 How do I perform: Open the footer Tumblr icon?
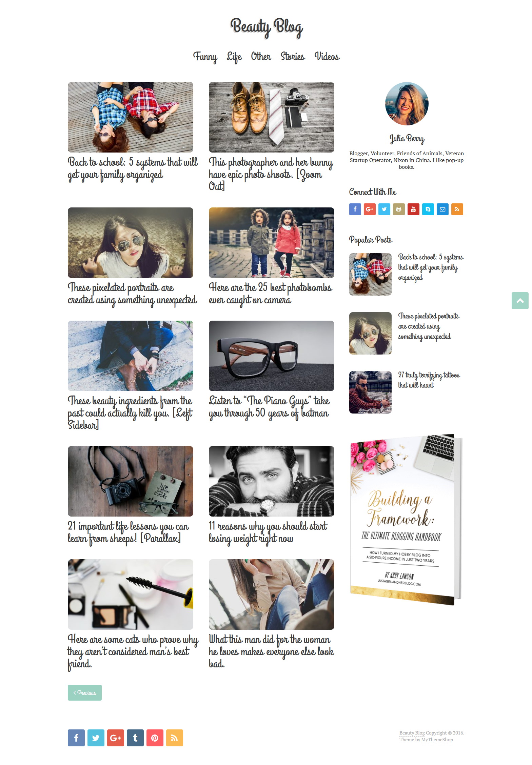[x=135, y=738]
